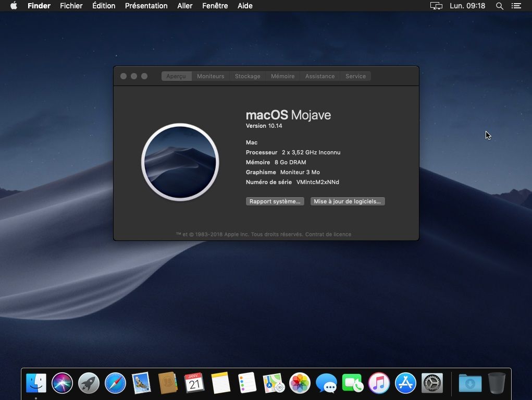The image size is (532, 400).
Task: Click the display mirroring menu bar icon
Action: click(436, 6)
